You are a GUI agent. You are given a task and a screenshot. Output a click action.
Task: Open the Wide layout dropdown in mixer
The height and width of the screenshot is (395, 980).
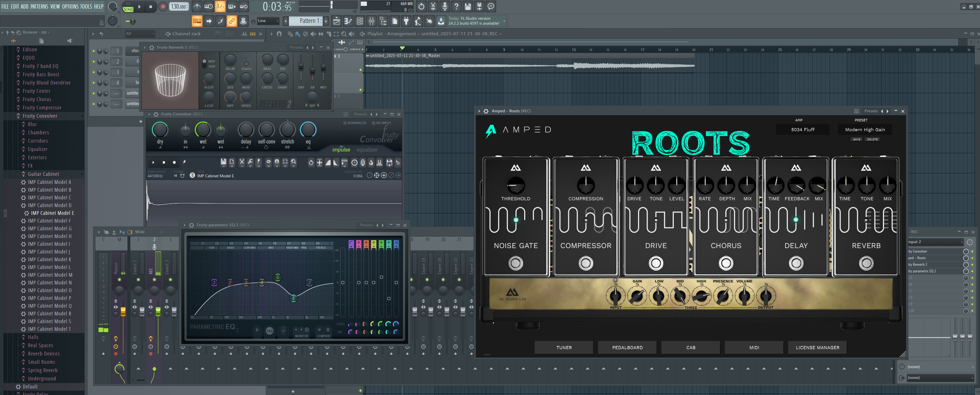(148, 232)
